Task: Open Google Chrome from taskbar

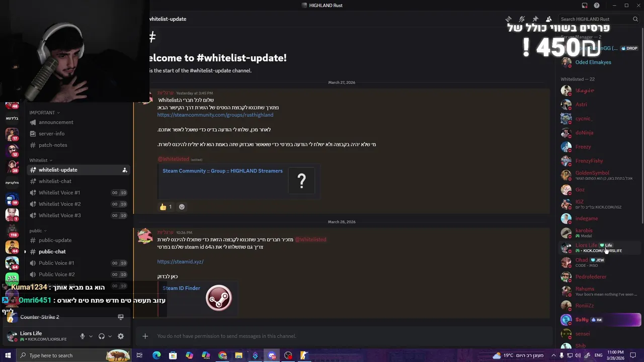Action: click(x=222, y=355)
